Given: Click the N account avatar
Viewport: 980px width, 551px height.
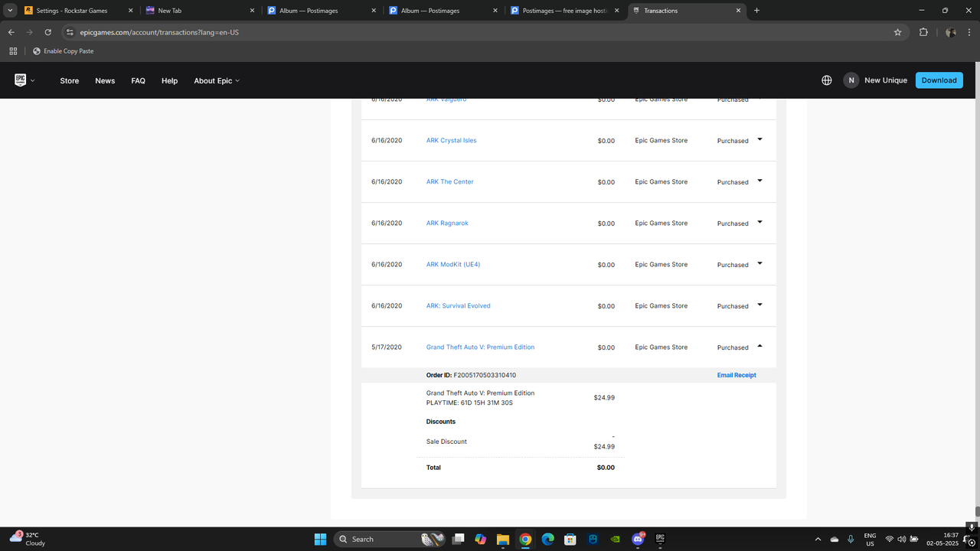Looking at the screenshot, I should click(x=851, y=80).
